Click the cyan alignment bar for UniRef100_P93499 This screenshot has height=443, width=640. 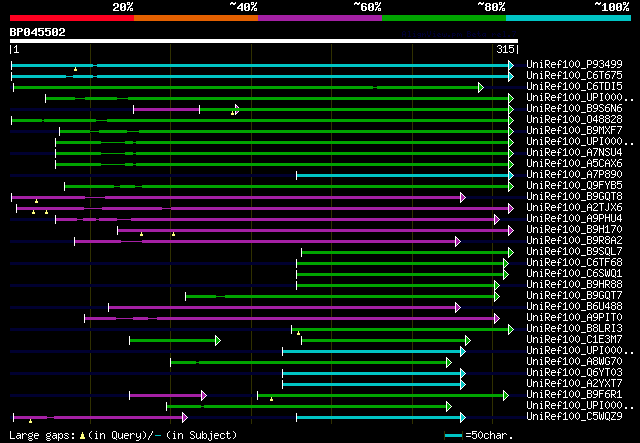click(261, 65)
